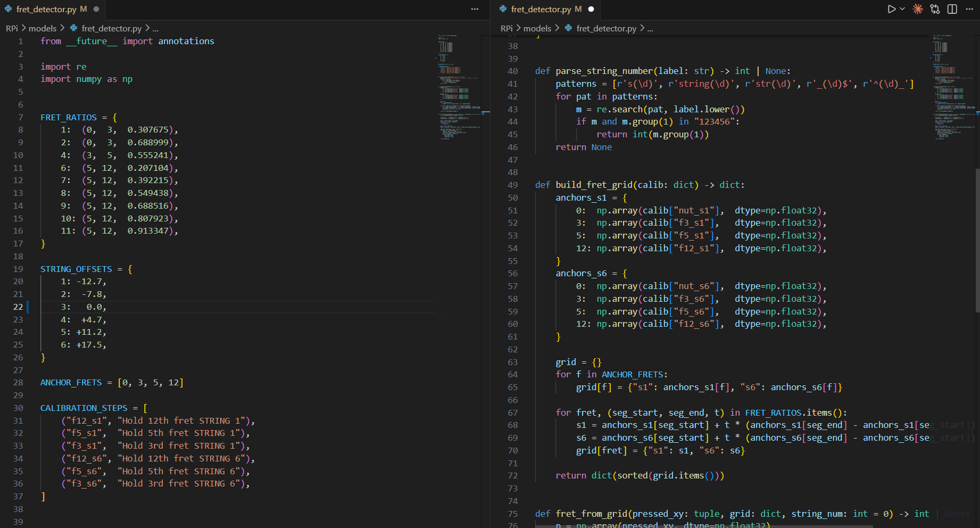The image size is (980, 528).
Task: Click 'anchors_s1' on line 50 in right editor
Action: 581,198
